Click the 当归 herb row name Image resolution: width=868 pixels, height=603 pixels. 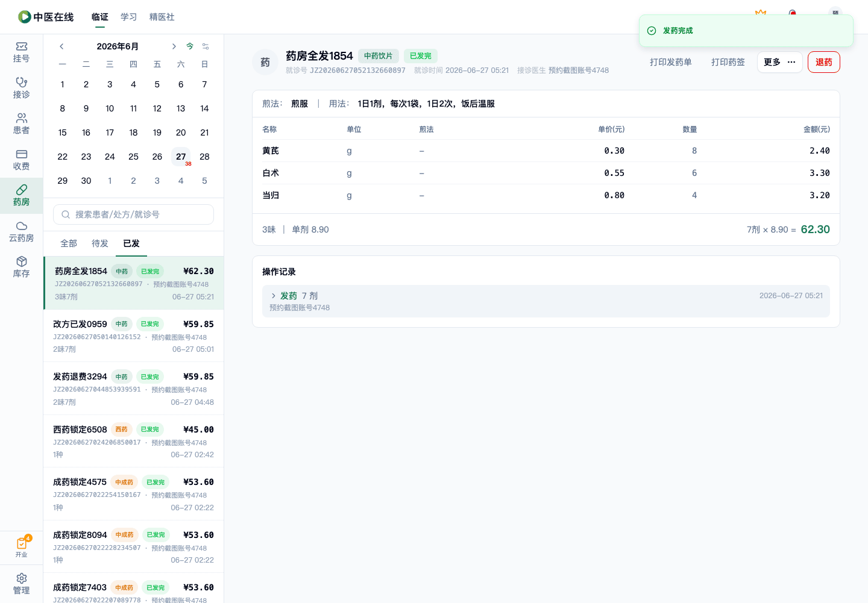271,195
